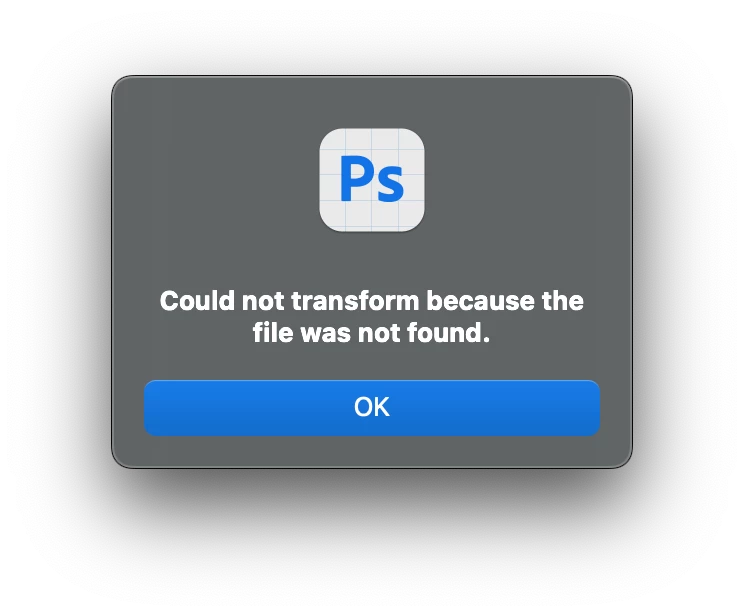Click the Photoshop Ps app icon

click(372, 180)
